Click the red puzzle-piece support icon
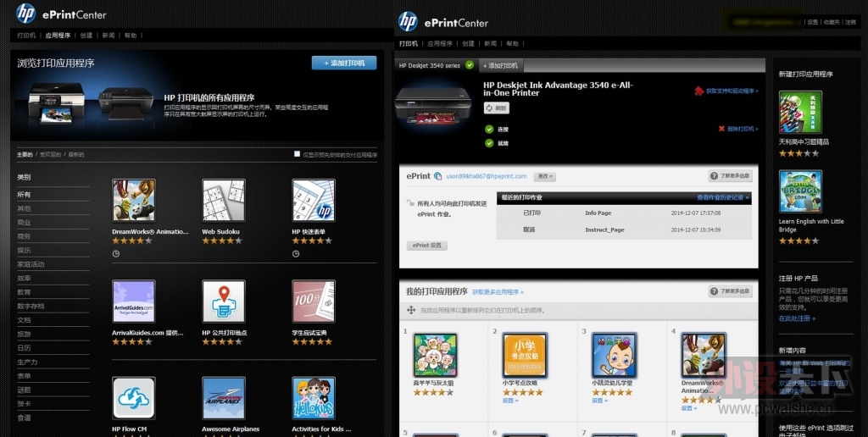Screen dimensions: 868x437 click(x=699, y=91)
